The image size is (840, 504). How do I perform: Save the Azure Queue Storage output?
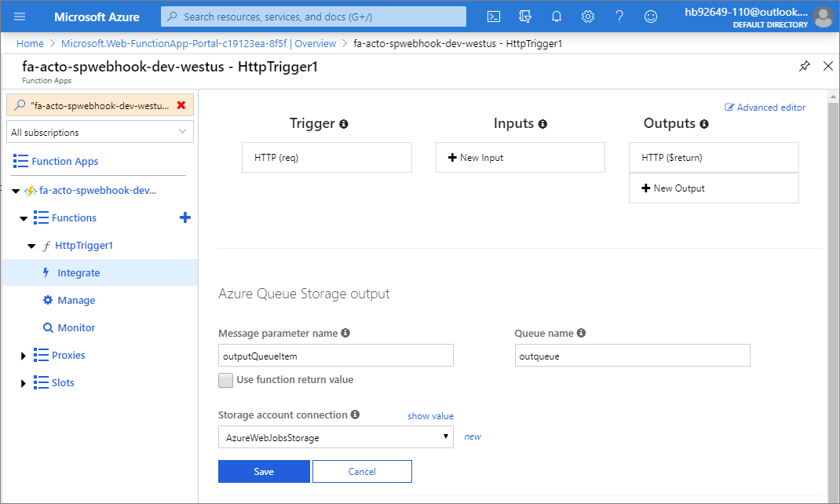click(x=264, y=471)
